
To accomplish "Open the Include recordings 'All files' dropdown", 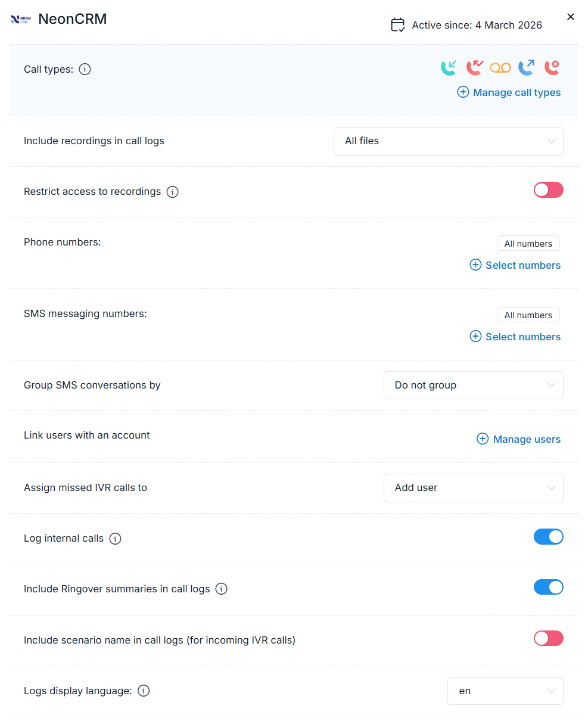I will click(448, 141).
